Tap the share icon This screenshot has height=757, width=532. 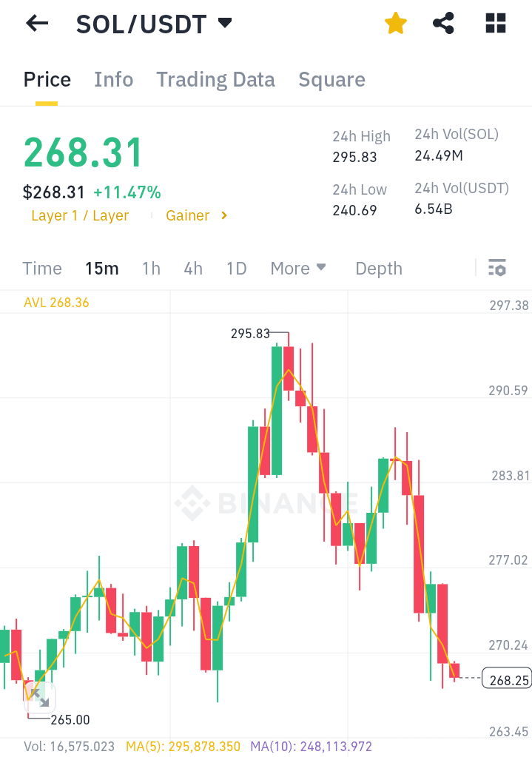[443, 24]
